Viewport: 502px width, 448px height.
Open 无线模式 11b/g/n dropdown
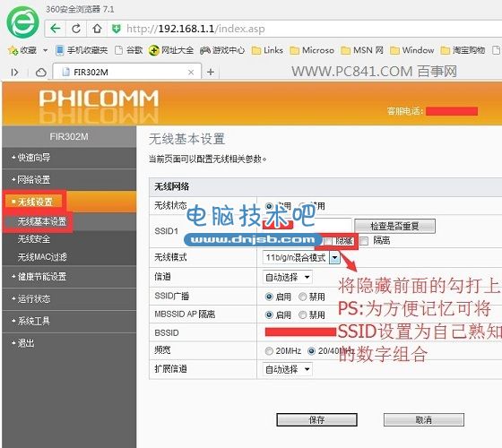click(x=301, y=258)
